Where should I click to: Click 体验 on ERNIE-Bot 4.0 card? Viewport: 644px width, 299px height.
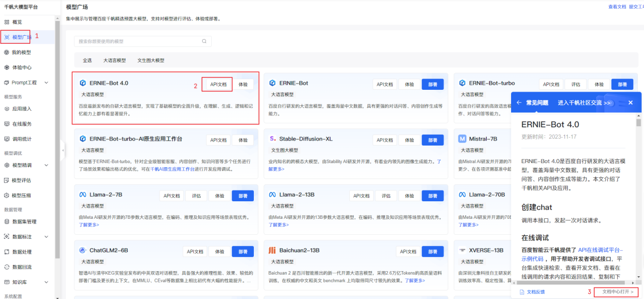pyautogui.click(x=242, y=84)
